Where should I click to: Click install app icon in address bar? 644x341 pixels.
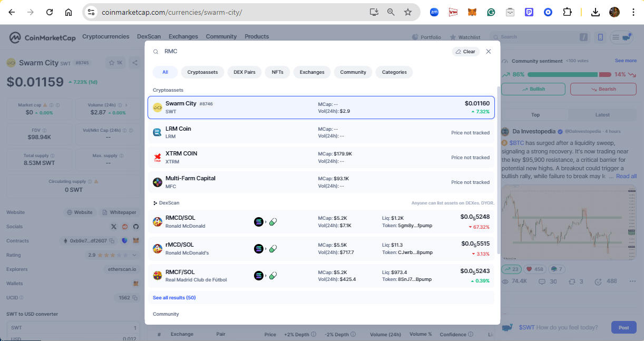tap(374, 12)
